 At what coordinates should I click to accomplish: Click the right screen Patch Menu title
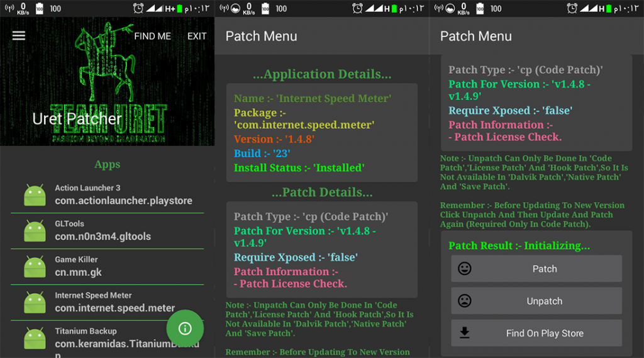point(476,36)
